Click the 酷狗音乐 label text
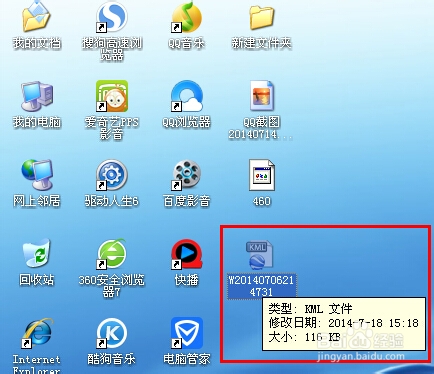434x374 pixels. tap(112, 359)
